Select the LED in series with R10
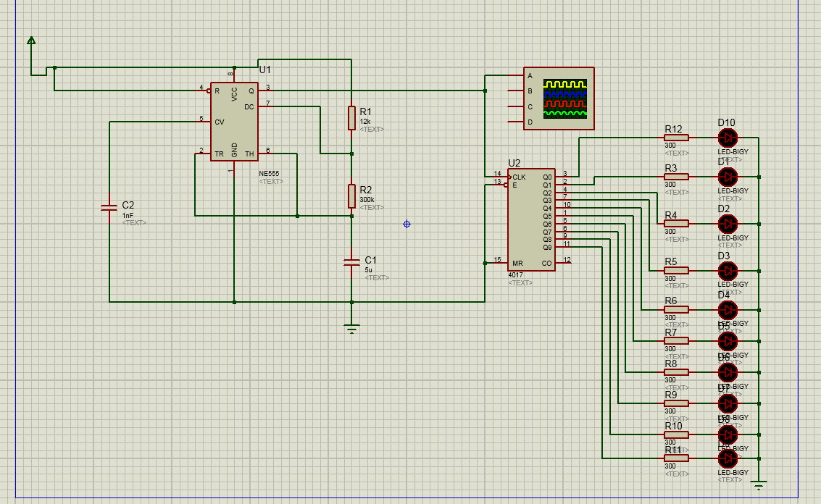Viewport: 821px width, 504px height. (728, 434)
